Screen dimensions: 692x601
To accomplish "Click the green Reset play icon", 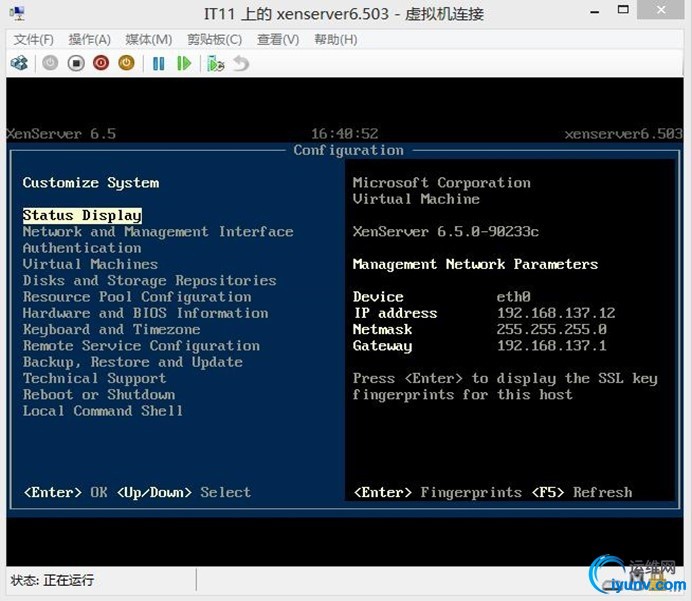I will [x=184, y=64].
